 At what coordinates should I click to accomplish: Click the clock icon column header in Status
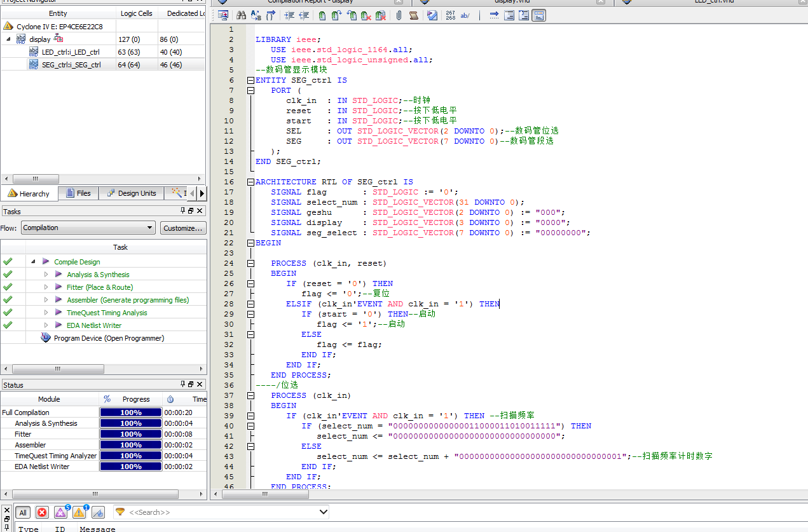(170, 399)
